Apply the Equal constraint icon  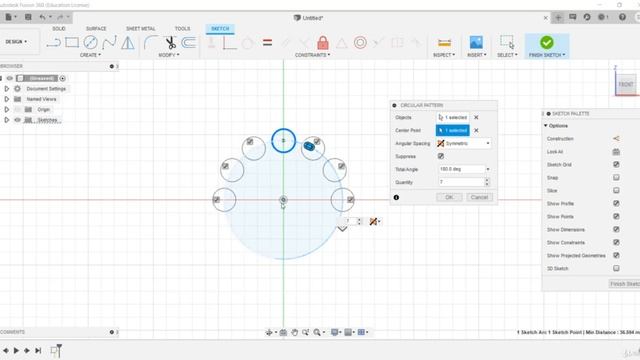pos(267,42)
